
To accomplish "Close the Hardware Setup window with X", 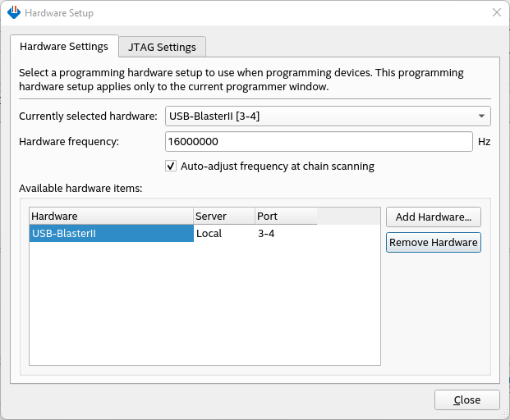I will pyautogui.click(x=496, y=12).
